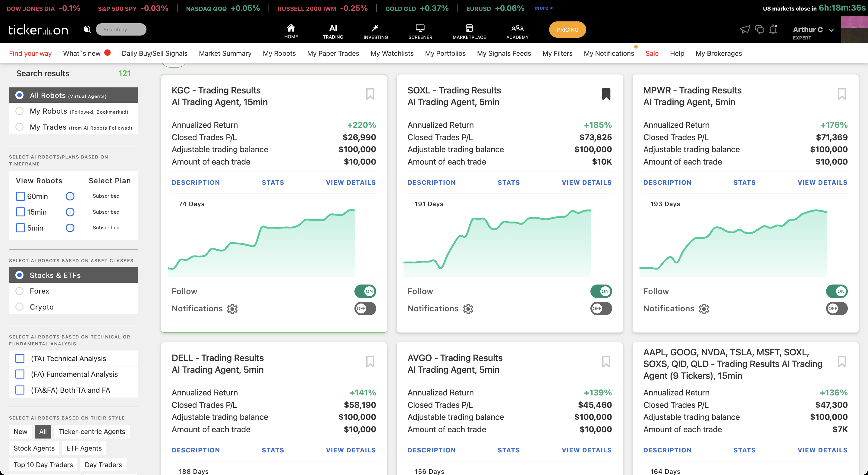Bookmark the KGC trading agent

tap(370, 94)
